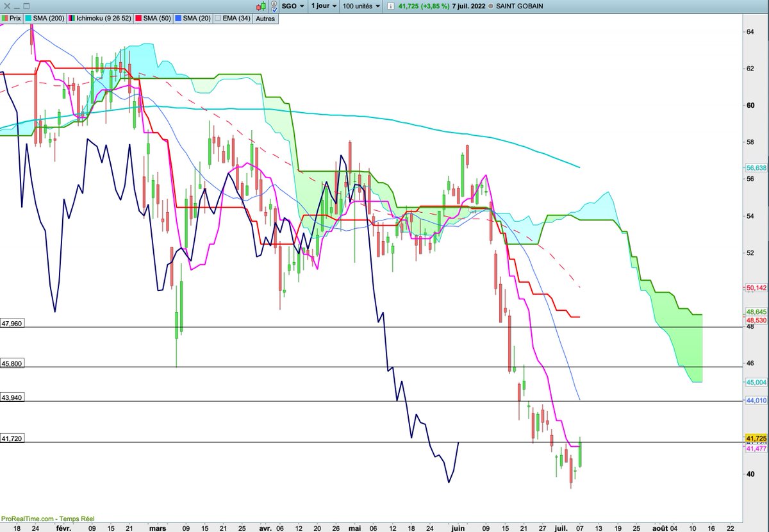
Task: Click the 50,142 price tag on axis
Action: click(757, 288)
